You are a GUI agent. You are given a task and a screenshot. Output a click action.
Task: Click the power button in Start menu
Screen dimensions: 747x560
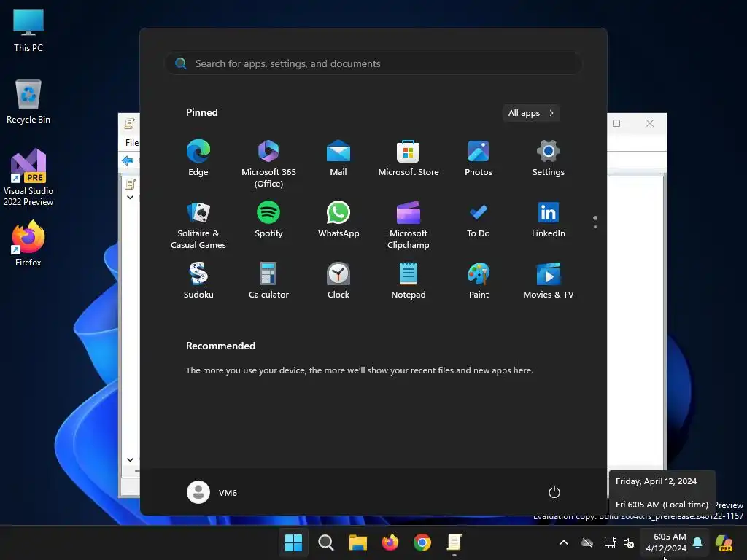point(554,492)
